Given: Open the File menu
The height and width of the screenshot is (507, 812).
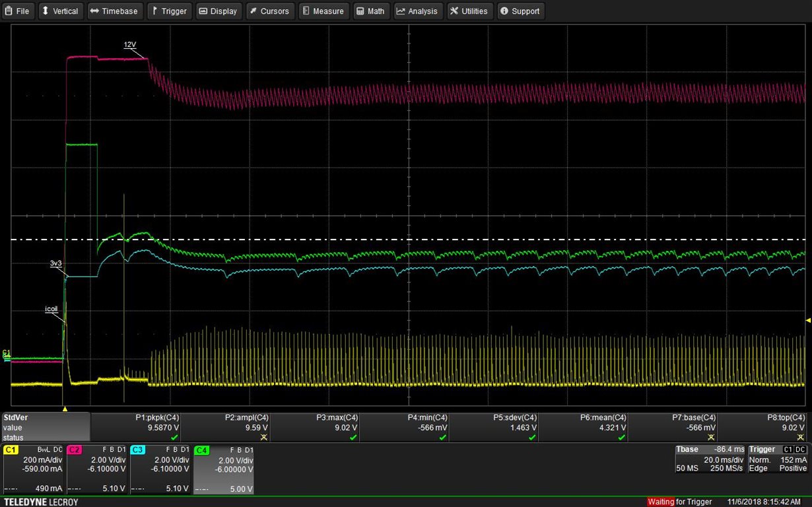Looking at the screenshot, I should (x=18, y=11).
